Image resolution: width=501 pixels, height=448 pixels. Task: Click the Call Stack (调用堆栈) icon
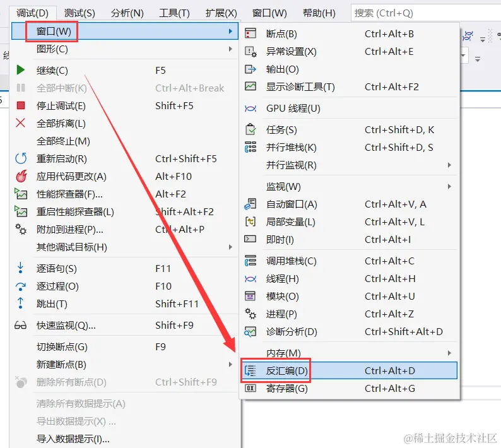250,261
